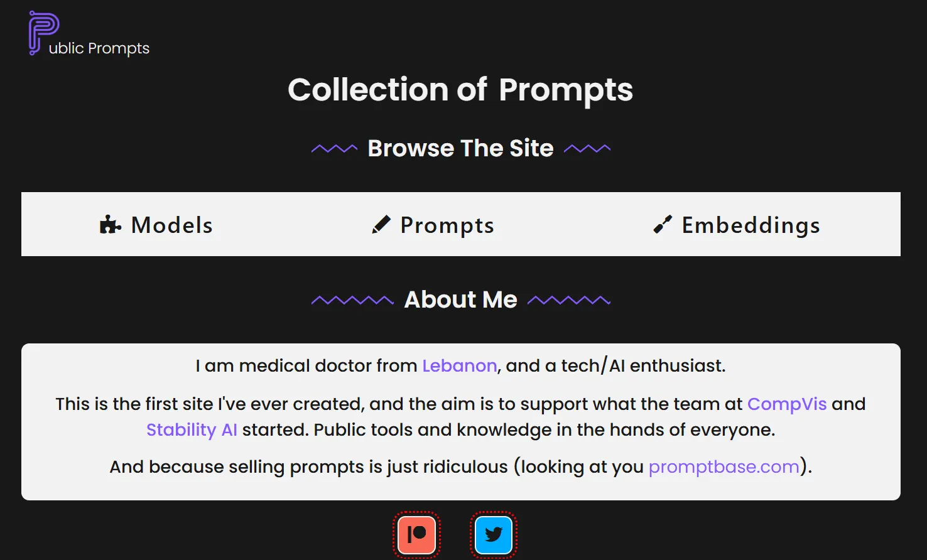Open the CompVis link
Viewport: 927px width, 560px height.
(786, 404)
